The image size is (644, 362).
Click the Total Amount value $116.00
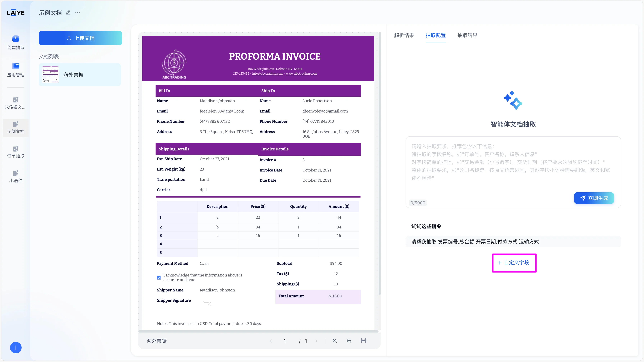pyautogui.click(x=335, y=296)
